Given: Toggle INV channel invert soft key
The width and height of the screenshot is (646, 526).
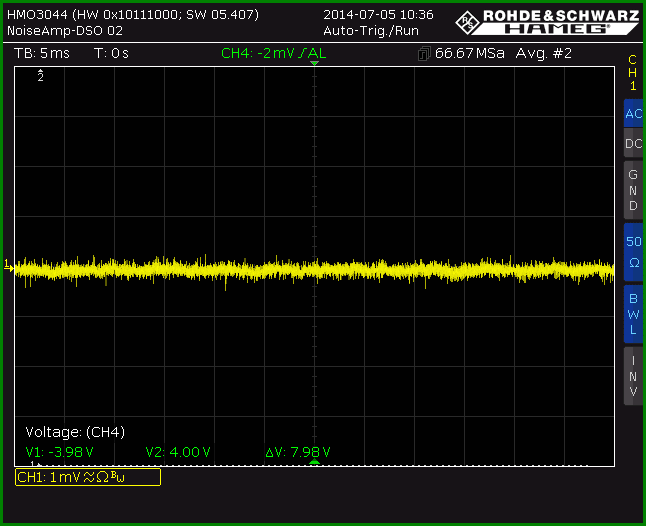Looking at the screenshot, I should [633, 376].
